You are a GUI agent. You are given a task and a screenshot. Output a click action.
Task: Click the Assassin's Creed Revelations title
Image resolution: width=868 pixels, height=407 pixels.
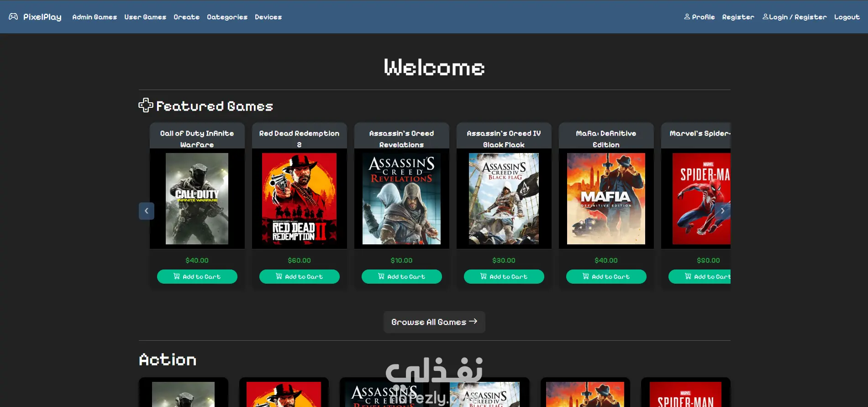(401, 139)
